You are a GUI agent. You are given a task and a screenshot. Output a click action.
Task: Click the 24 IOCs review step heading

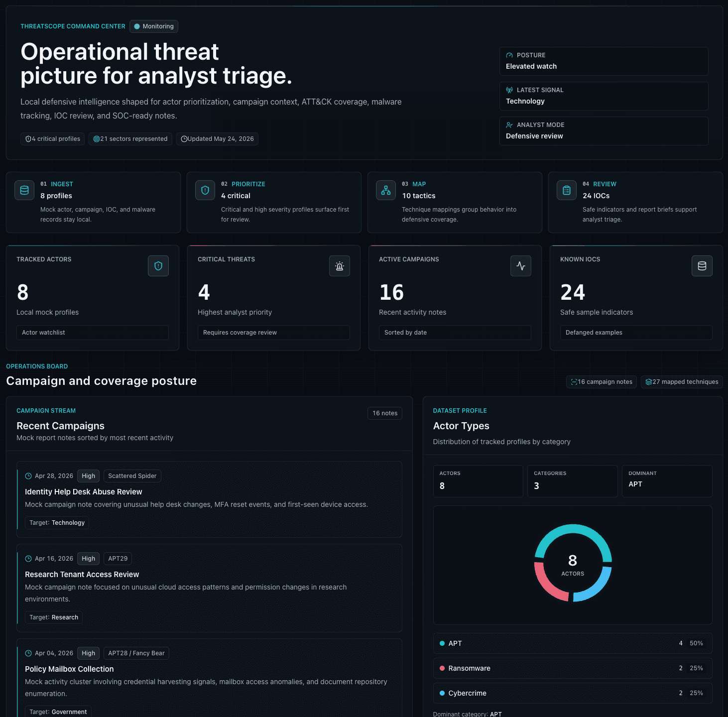596,196
